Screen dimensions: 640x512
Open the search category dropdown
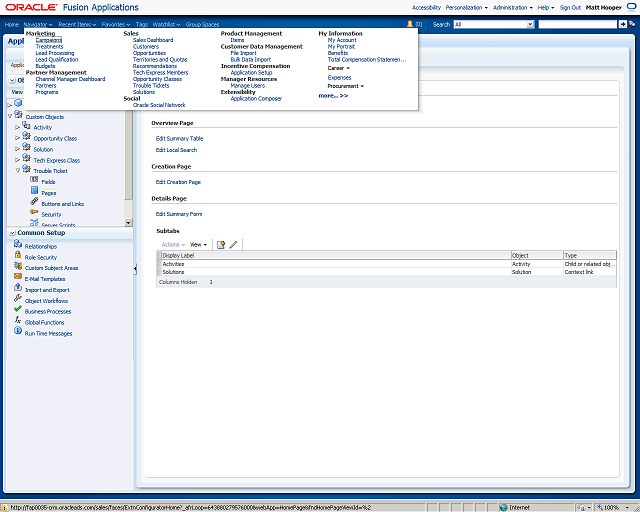click(x=530, y=24)
